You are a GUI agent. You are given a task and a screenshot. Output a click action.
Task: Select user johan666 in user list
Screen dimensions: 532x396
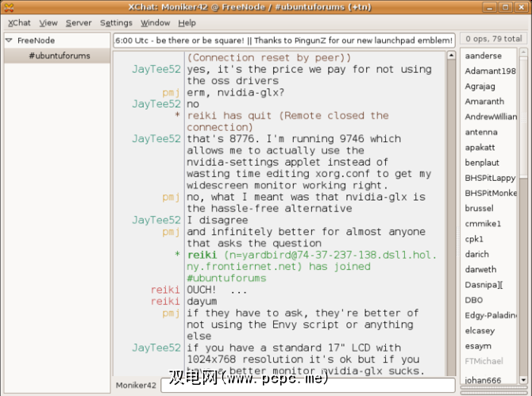click(483, 380)
